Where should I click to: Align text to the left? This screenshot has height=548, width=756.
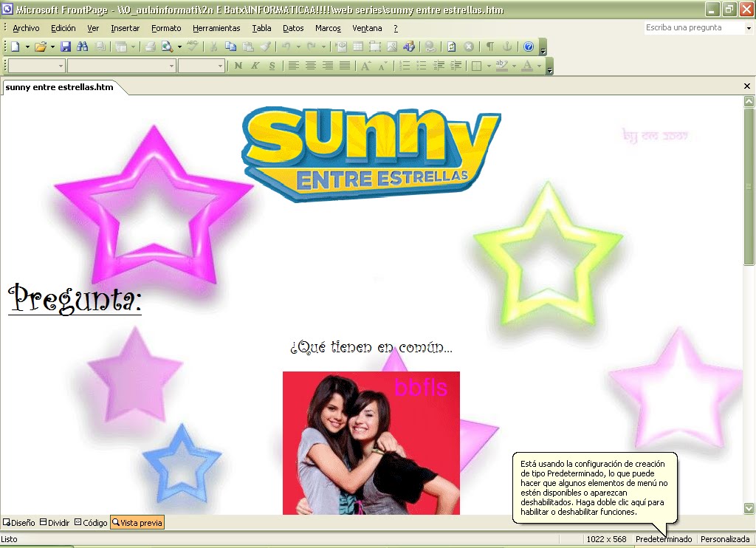(x=294, y=66)
